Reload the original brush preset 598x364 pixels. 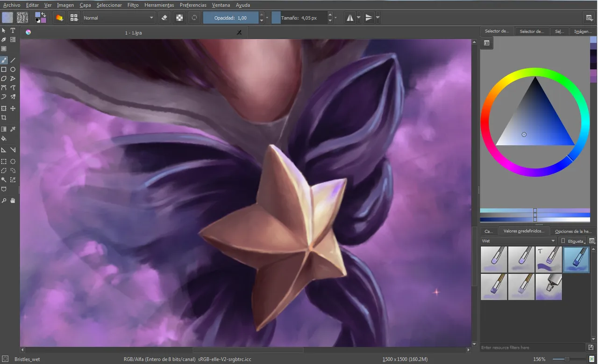tap(194, 18)
